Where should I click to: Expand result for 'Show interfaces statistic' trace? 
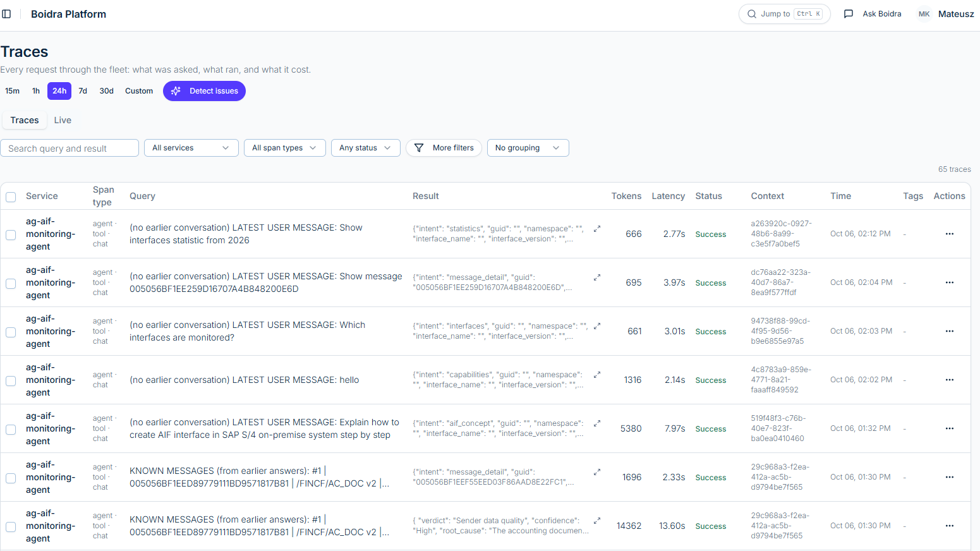(597, 229)
